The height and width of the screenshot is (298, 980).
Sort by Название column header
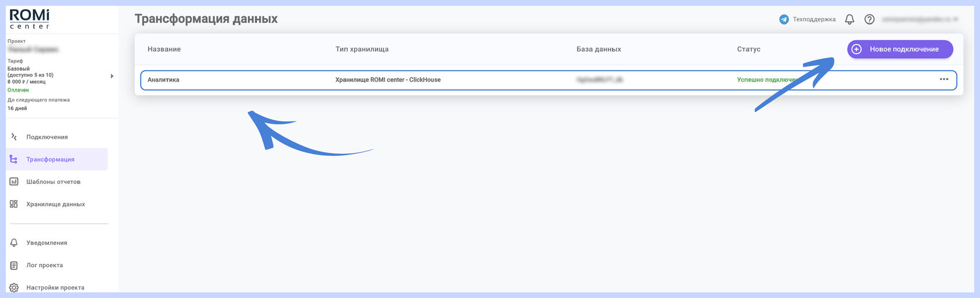tap(164, 49)
